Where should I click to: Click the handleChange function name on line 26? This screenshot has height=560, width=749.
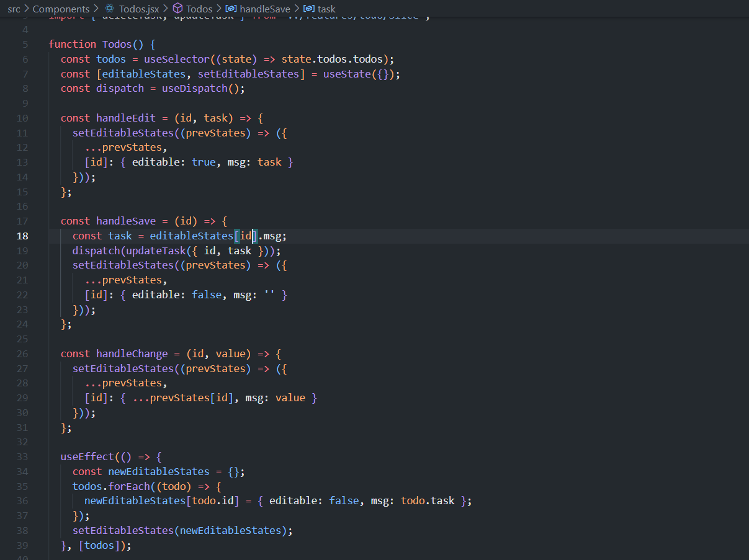132,353
